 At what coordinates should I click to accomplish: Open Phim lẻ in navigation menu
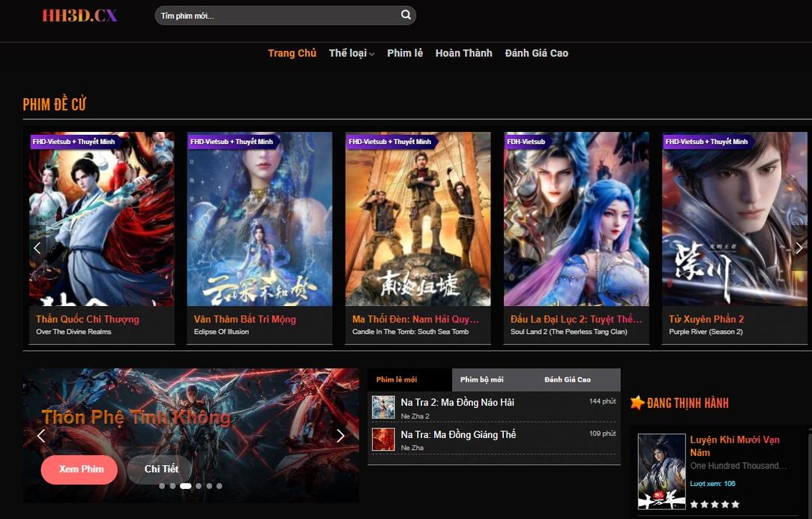coord(405,53)
